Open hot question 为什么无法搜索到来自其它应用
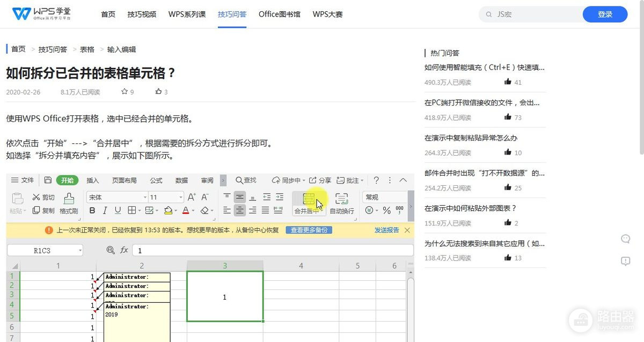The image size is (644, 342). [484, 243]
